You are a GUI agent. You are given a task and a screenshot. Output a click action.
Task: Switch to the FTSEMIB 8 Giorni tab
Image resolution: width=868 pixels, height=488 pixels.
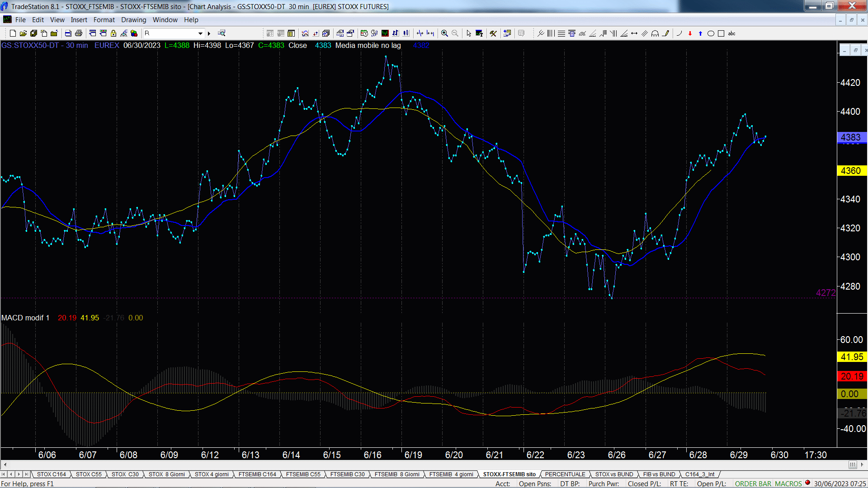[x=397, y=474]
